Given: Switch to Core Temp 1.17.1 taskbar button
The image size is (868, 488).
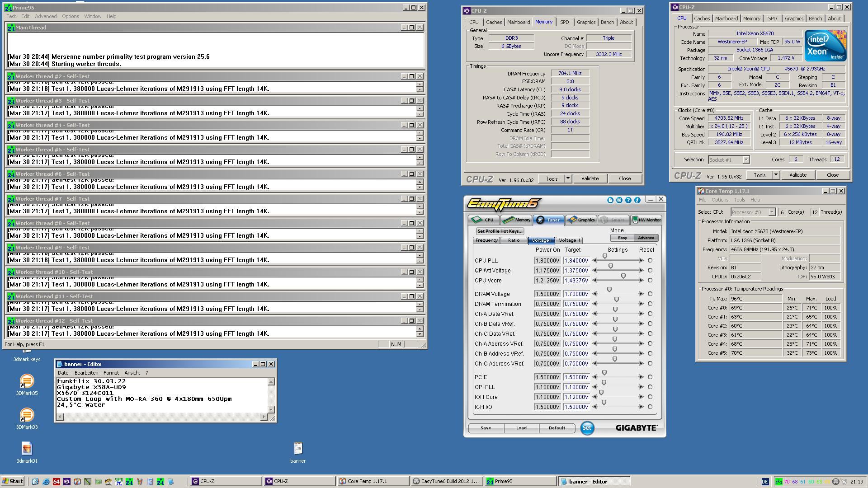Looking at the screenshot, I should 372,482.
